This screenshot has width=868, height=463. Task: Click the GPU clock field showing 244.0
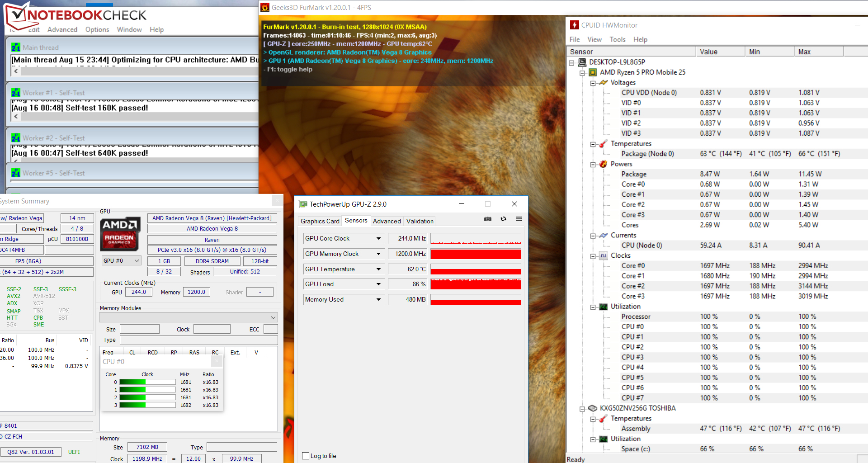[138, 292]
